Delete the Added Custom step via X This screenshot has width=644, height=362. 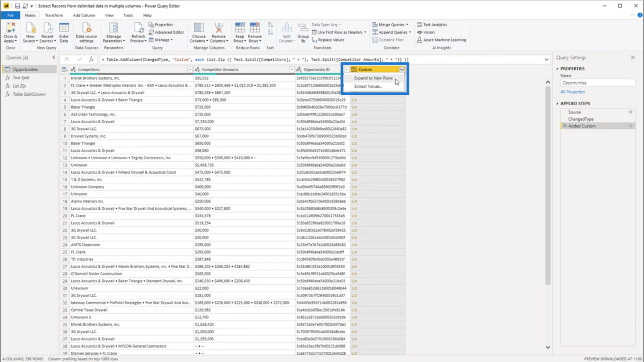tap(565, 126)
